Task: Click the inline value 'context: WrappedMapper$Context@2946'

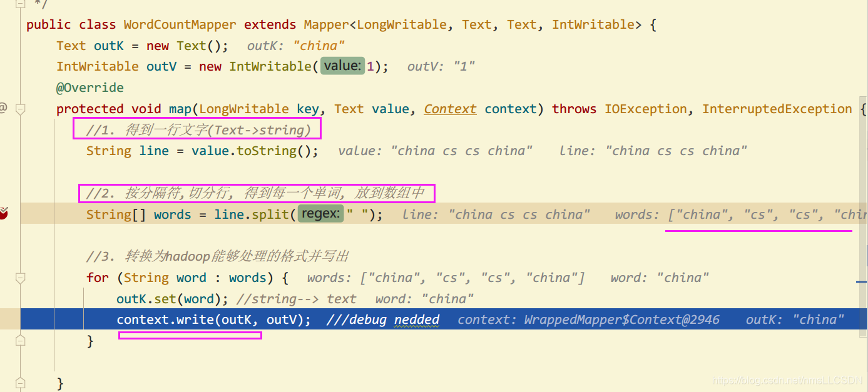Action: coord(588,319)
